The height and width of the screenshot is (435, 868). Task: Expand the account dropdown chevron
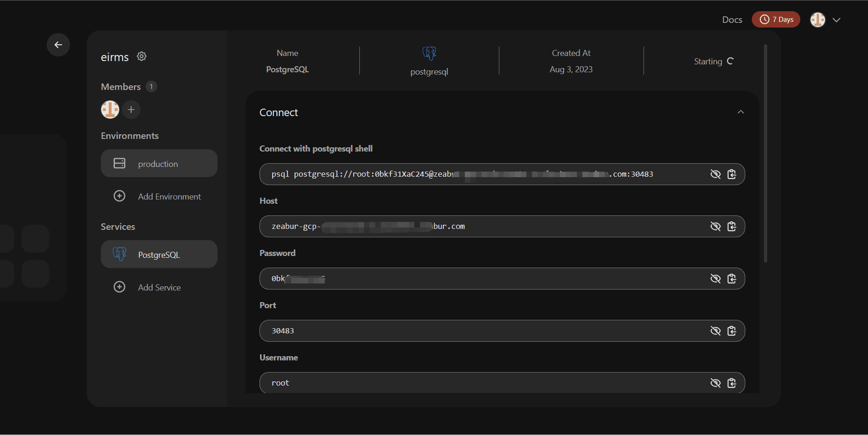(836, 20)
